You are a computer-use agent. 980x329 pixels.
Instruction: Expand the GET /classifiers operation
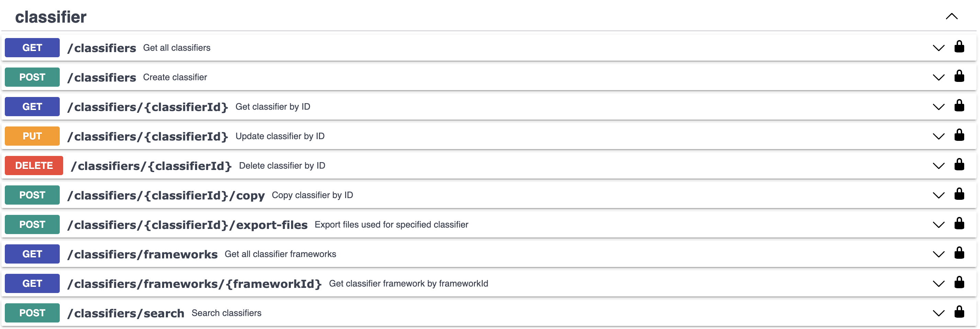click(938, 48)
